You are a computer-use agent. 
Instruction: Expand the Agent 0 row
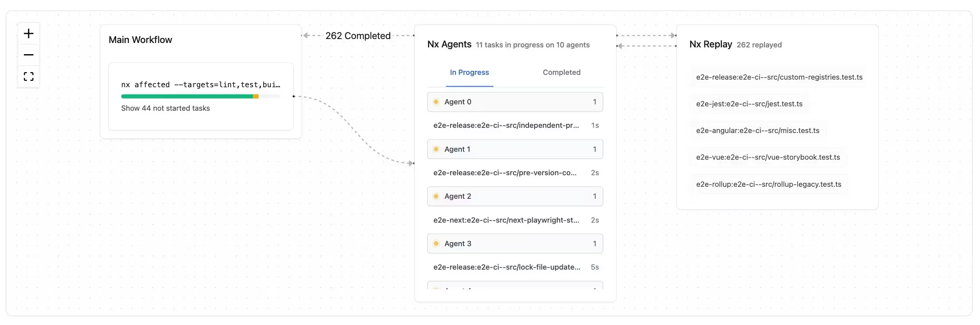[515, 102]
